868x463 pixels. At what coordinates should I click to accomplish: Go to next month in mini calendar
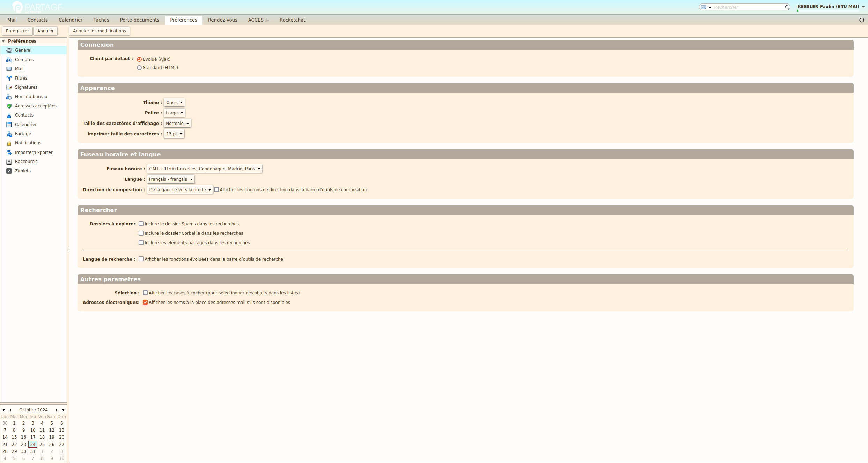tap(56, 410)
